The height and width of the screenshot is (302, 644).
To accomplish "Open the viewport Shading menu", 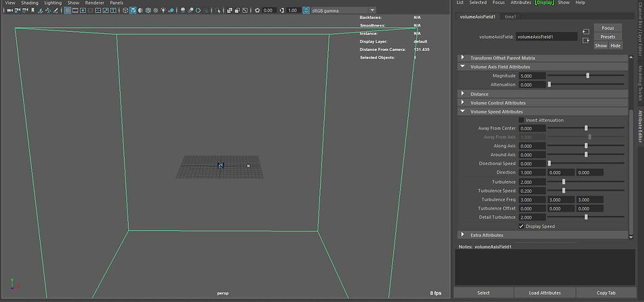I will [x=30, y=3].
